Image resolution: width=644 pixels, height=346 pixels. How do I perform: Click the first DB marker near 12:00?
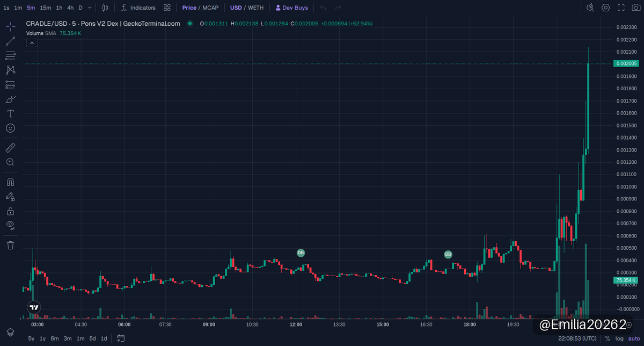pos(301,253)
